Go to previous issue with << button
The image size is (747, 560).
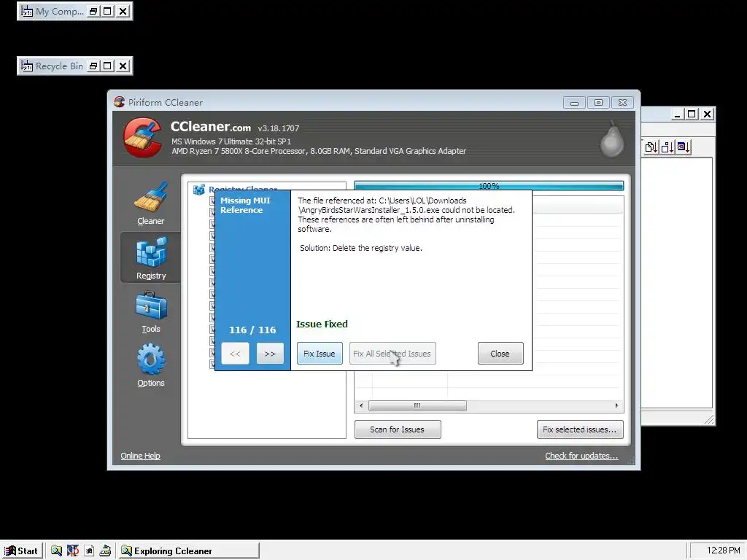(235, 354)
